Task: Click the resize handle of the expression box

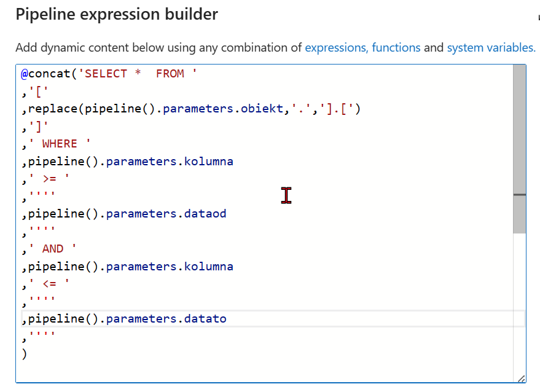Action: [521, 378]
